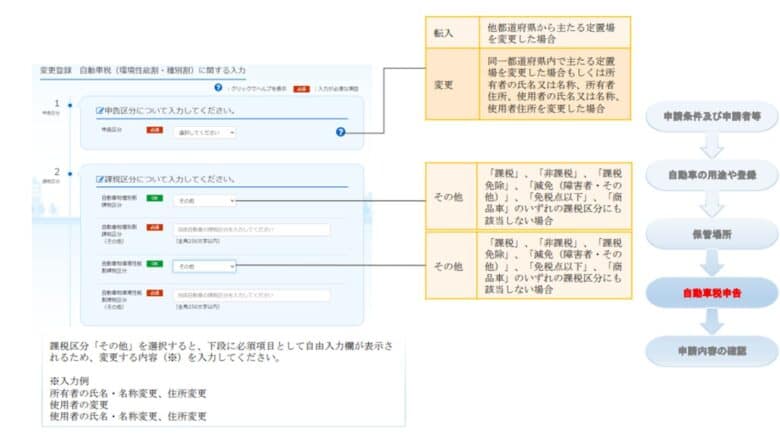Viewport: 780px width, 433px height.
Task: Click the arrow below 保管場所 step
Action: 712,262
